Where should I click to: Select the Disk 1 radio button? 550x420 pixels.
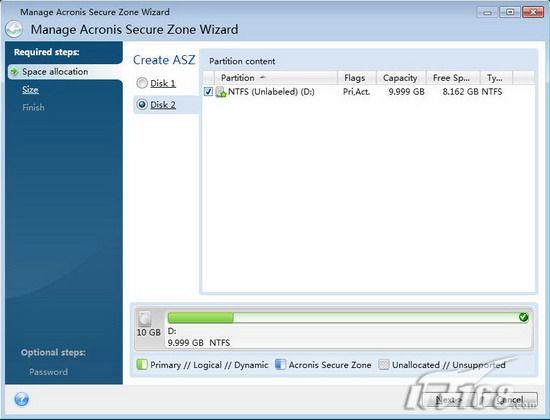tap(142, 83)
